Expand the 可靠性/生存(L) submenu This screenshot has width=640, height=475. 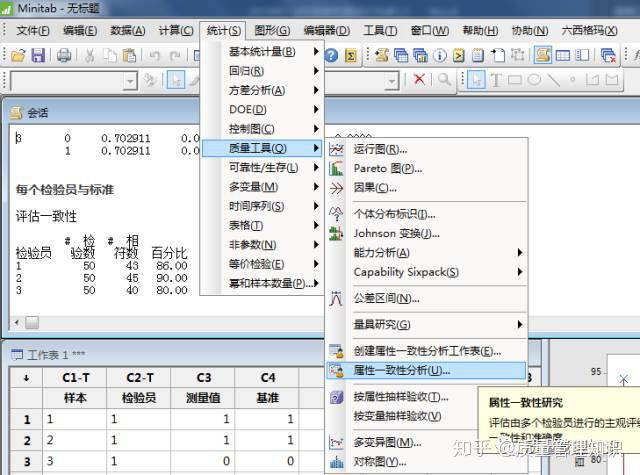262,167
